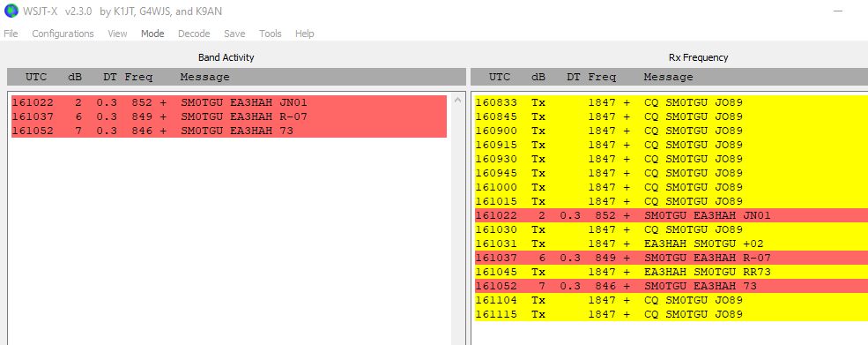Click the EA3HAH SM0TGU RR73 Tx line
This screenshot has width=868, height=345.
coord(671,272)
